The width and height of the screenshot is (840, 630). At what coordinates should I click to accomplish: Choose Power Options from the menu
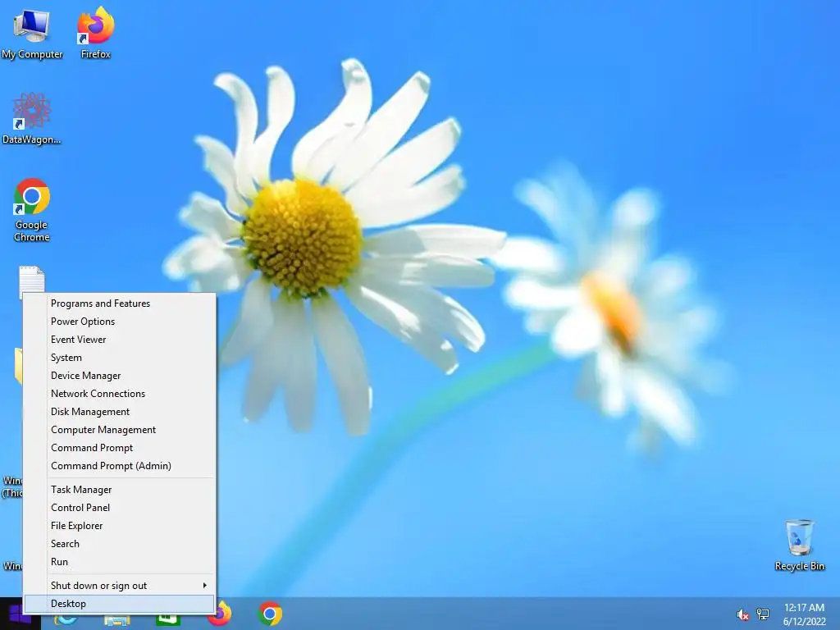pyautogui.click(x=120, y=322)
